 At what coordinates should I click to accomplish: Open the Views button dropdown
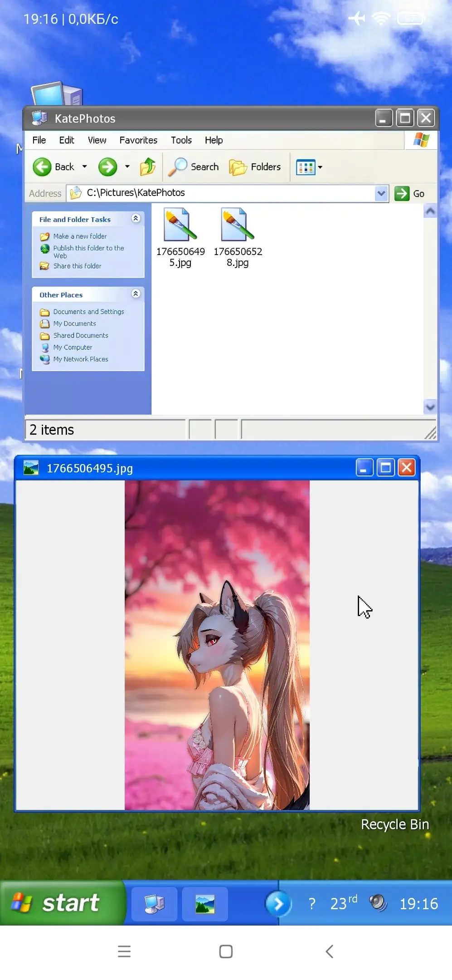click(x=320, y=167)
